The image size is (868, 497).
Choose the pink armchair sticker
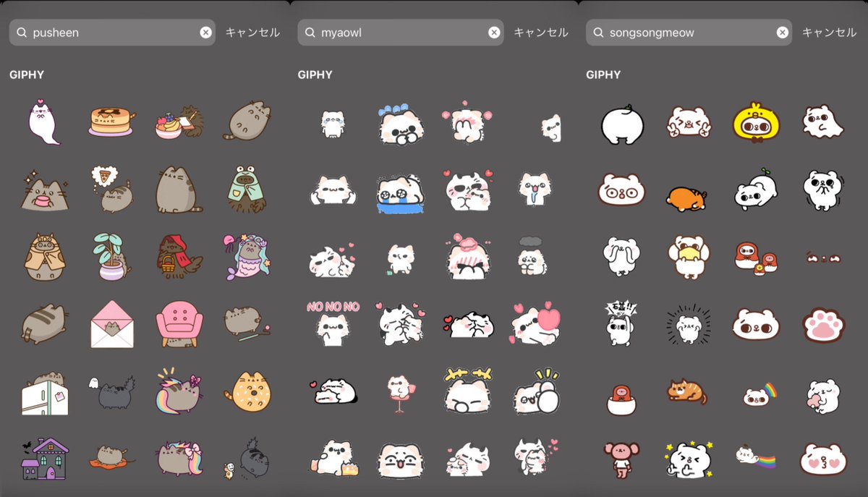tap(179, 324)
